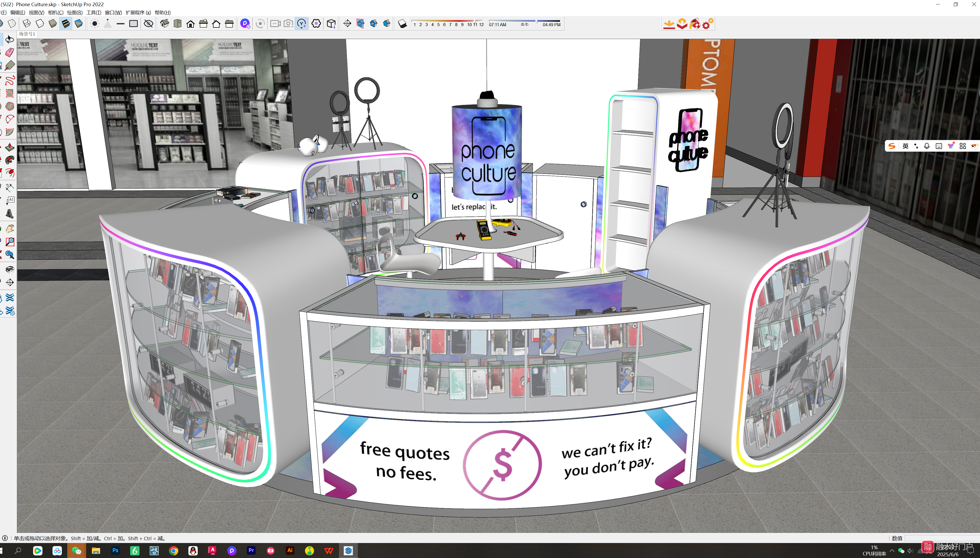Select the pink Eraser tool
980x558 pixels.
point(10,52)
